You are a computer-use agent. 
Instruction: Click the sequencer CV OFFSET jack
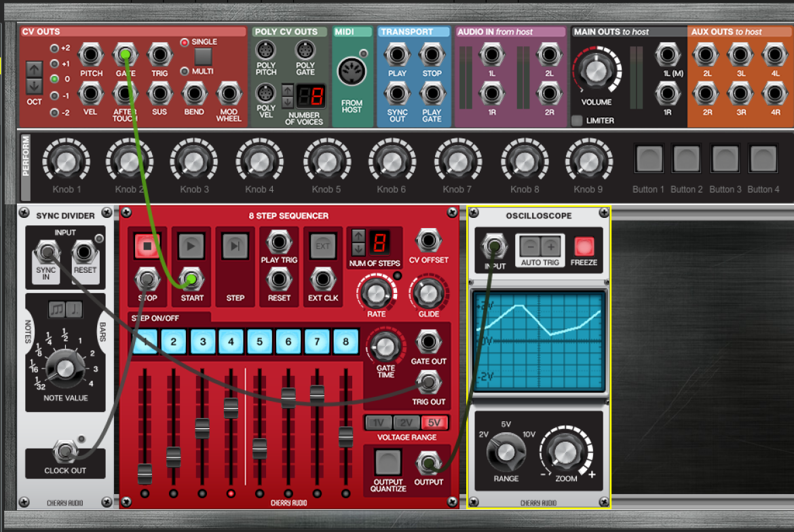428,241
